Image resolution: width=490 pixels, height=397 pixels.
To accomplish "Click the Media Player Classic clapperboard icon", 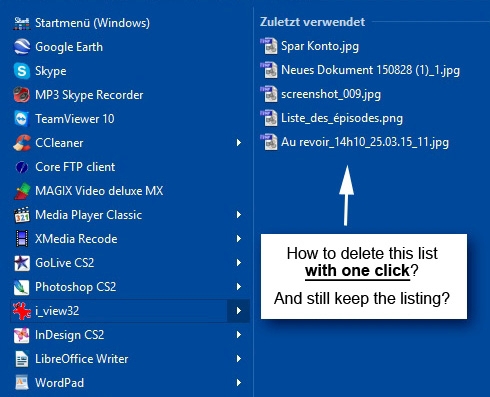I will 22,215.
